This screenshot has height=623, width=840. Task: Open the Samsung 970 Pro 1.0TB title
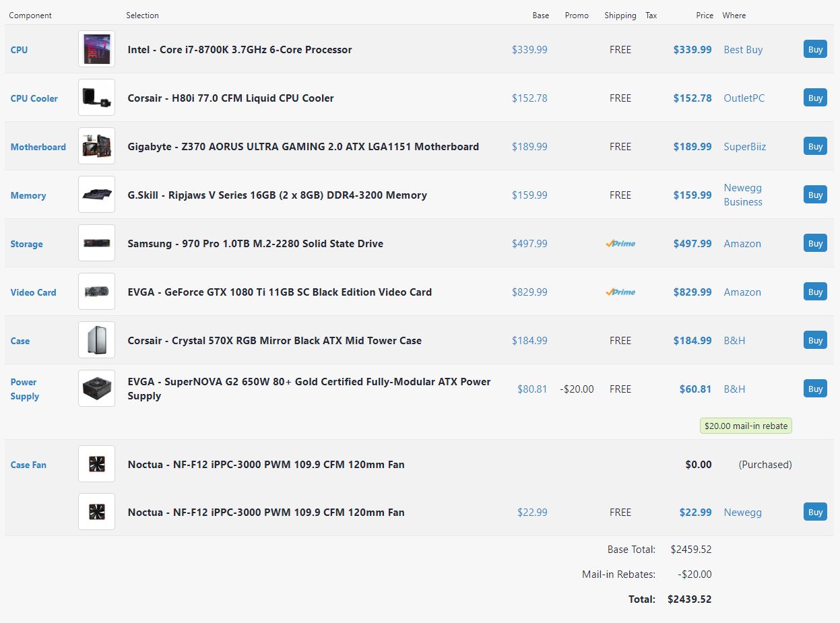255,243
